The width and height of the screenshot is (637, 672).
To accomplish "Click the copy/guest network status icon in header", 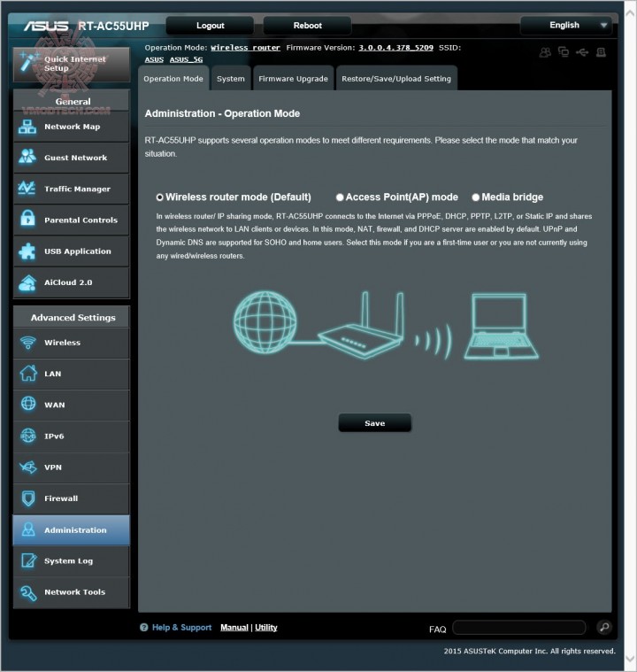I will click(x=564, y=52).
